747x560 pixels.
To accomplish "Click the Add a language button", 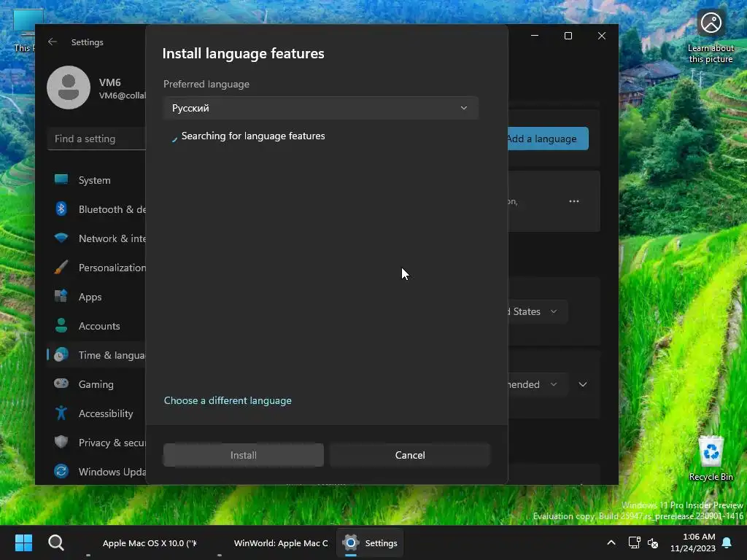I will (548, 139).
